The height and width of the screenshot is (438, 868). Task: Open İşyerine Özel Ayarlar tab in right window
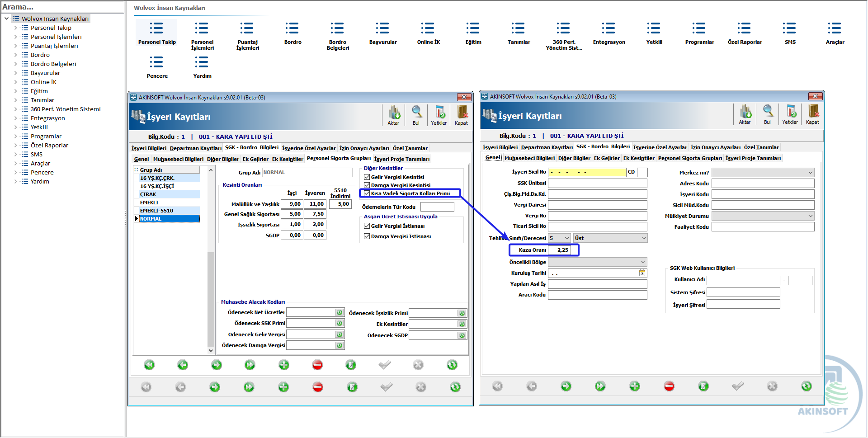(660, 147)
